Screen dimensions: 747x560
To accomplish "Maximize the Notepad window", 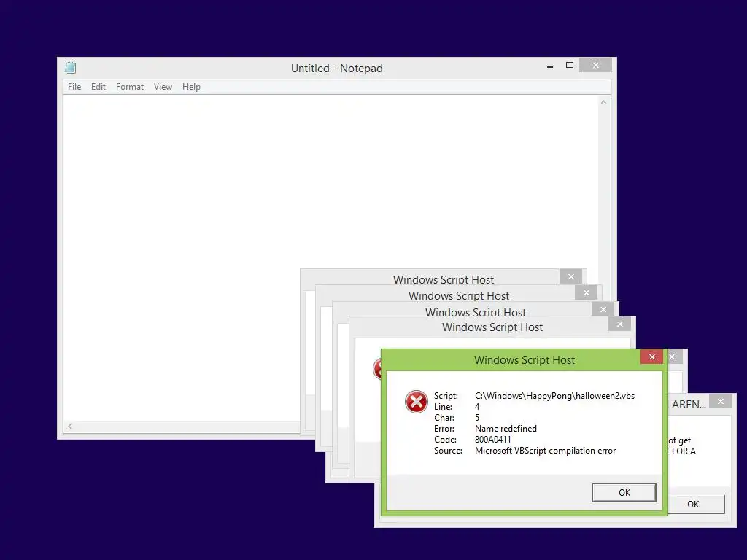I will (569, 65).
